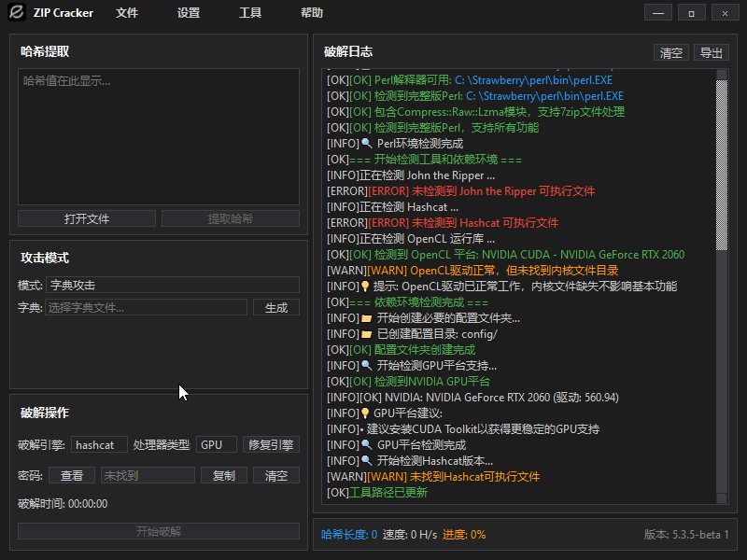This screenshot has height=560, width=747.
Task: Click 导出 to export the log
Action: pyautogui.click(x=711, y=52)
